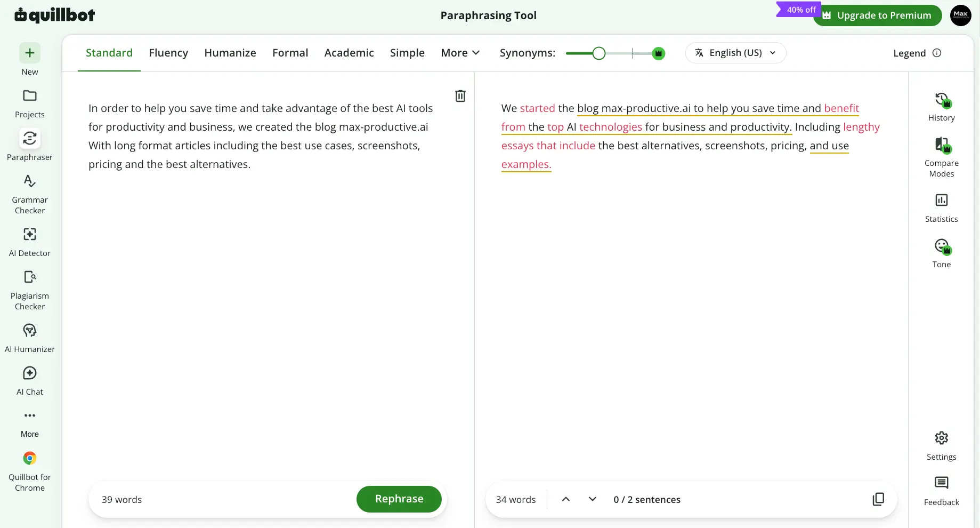Expand the More modes dropdown
Viewport: 980px width, 528px height.
pos(460,53)
